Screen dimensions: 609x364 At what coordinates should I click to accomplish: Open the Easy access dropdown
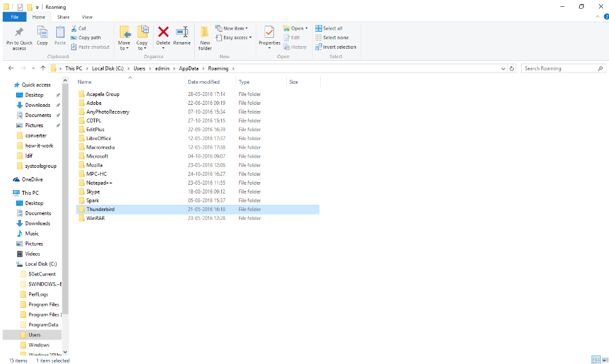[233, 38]
